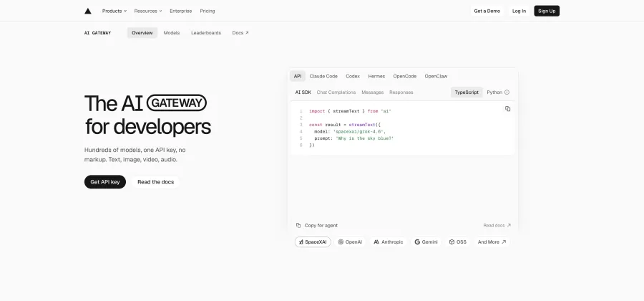Select the Hermes tab
This screenshot has width=644, height=301.
coord(376,76)
